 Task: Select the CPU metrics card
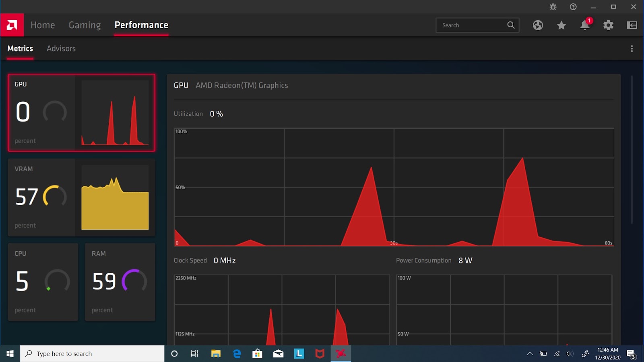[43, 282]
